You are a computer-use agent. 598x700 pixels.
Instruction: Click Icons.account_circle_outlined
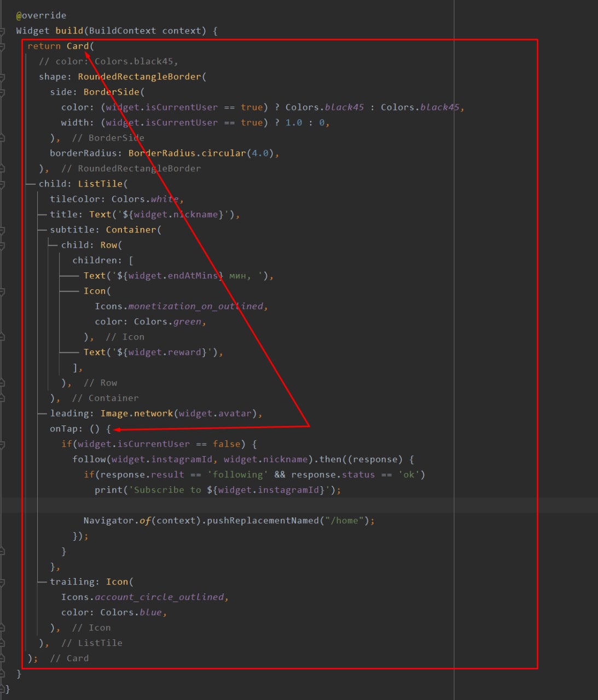142,597
